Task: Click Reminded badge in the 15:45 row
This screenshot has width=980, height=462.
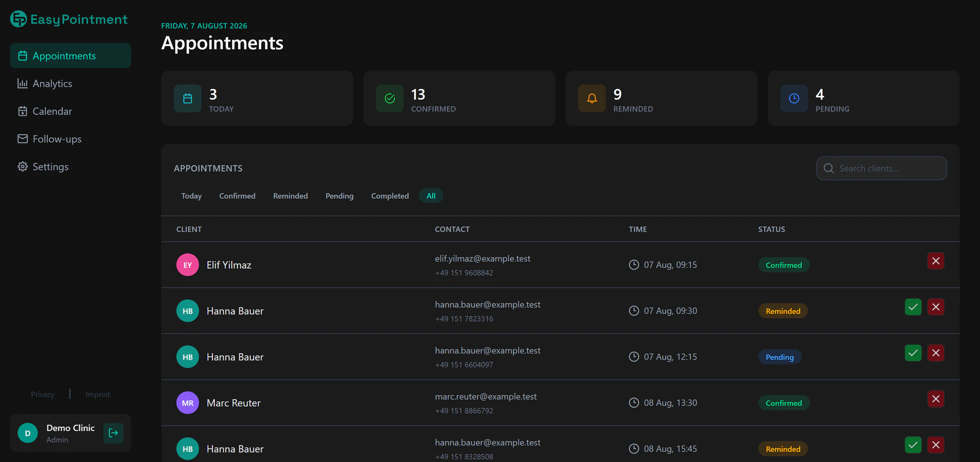Action: click(x=783, y=449)
